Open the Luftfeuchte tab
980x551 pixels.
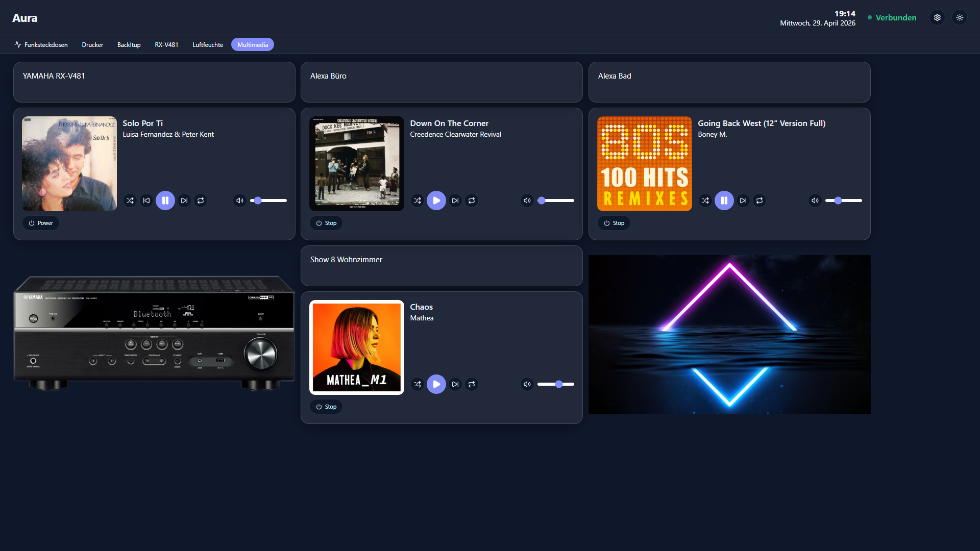208,45
